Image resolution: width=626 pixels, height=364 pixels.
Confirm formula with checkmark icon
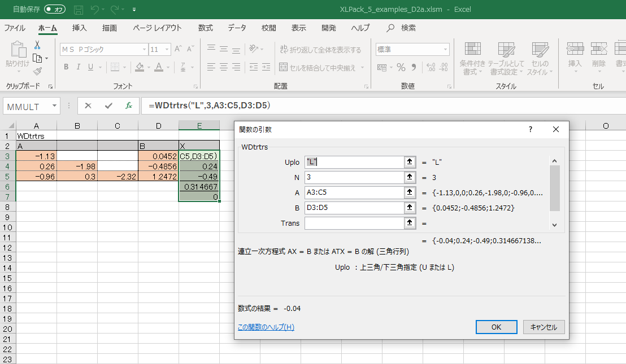[108, 106]
